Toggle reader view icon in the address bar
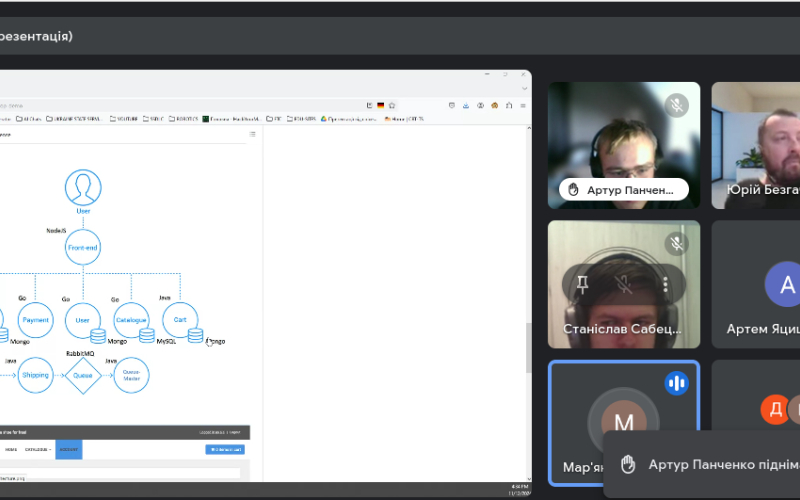 (369, 106)
